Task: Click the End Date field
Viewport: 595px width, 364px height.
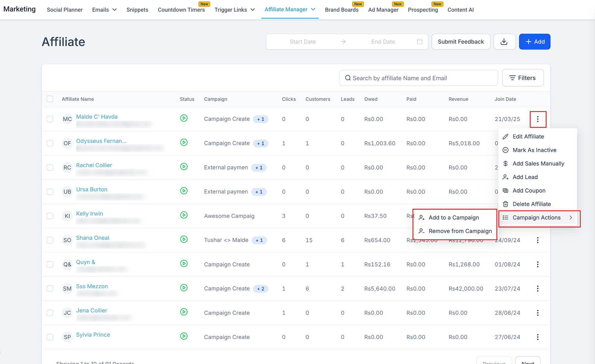Action: (383, 41)
